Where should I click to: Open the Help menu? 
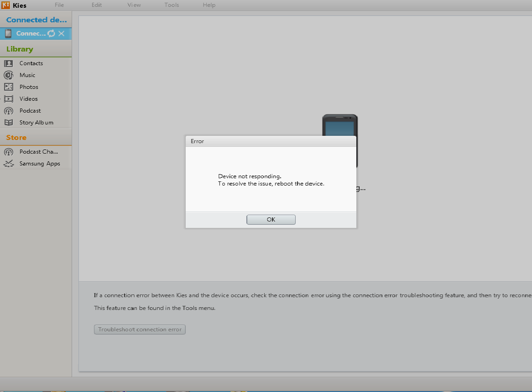point(209,5)
